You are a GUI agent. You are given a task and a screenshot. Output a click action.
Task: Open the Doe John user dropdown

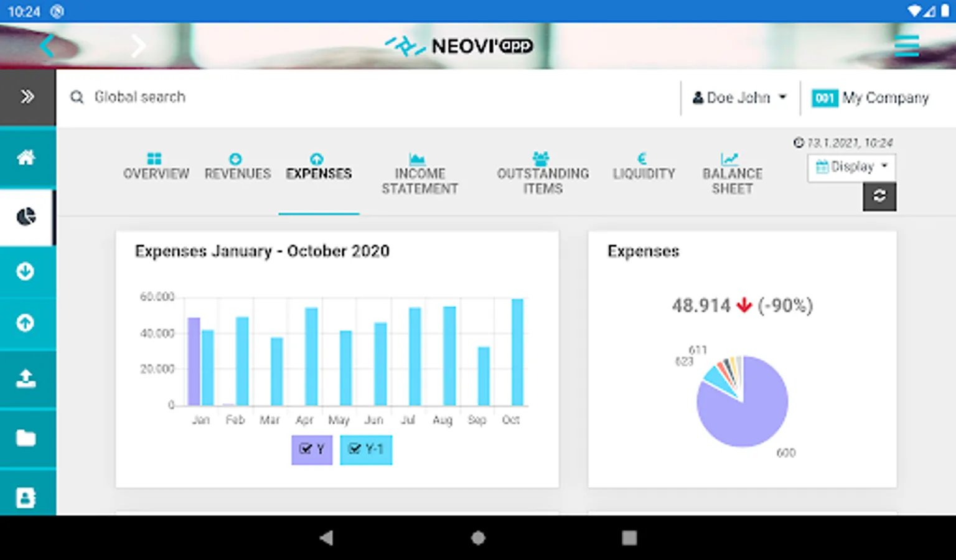pos(739,98)
